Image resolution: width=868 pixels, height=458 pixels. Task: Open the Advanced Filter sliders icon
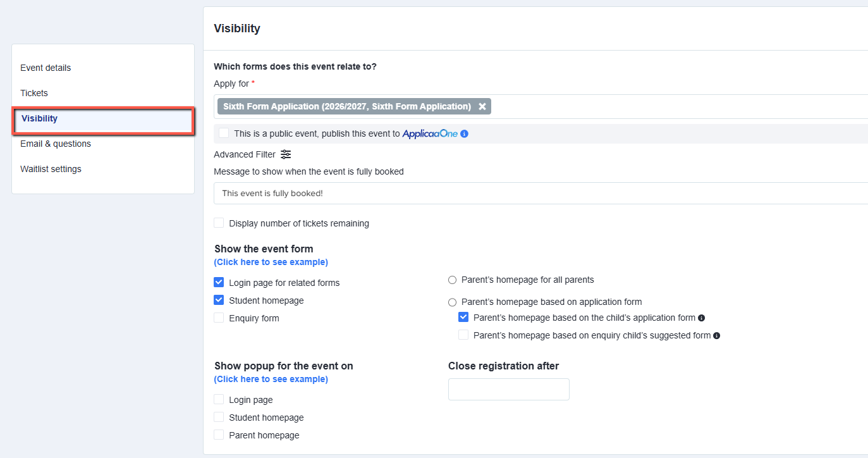click(286, 154)
